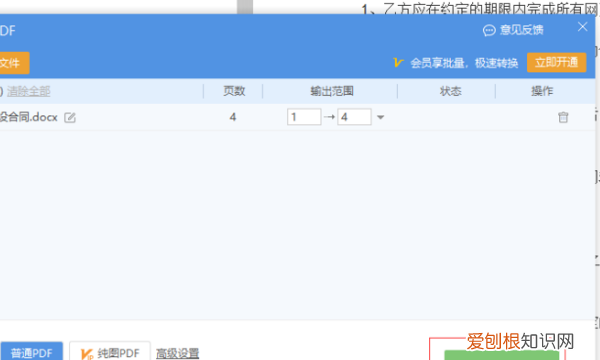Screen dimensions: 600x360
Task: Expand the output range dropdown arrow
Action: pyautogui.click(x=380, y=117)
